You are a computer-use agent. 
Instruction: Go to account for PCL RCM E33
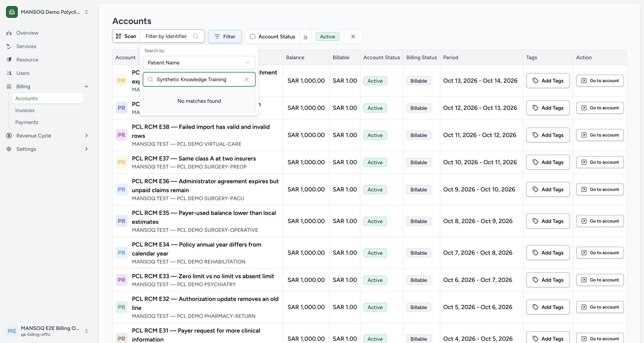600,280
